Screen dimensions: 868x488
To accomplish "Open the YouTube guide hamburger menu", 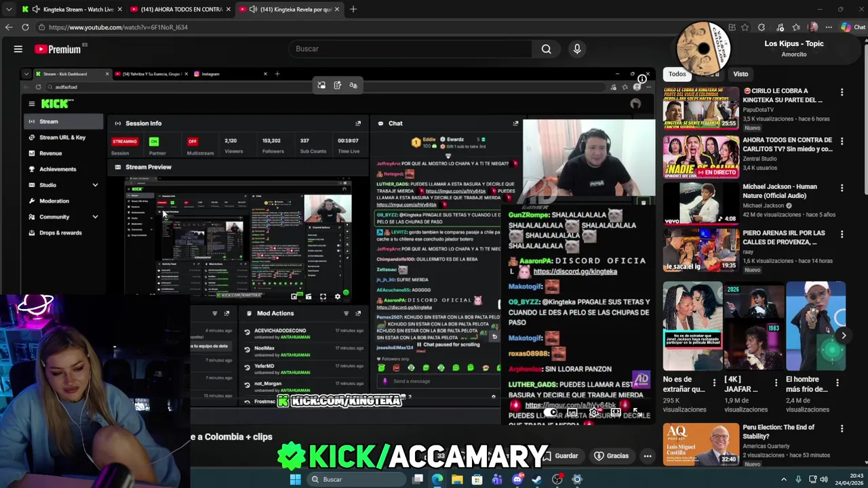I will tap(18, 49).
